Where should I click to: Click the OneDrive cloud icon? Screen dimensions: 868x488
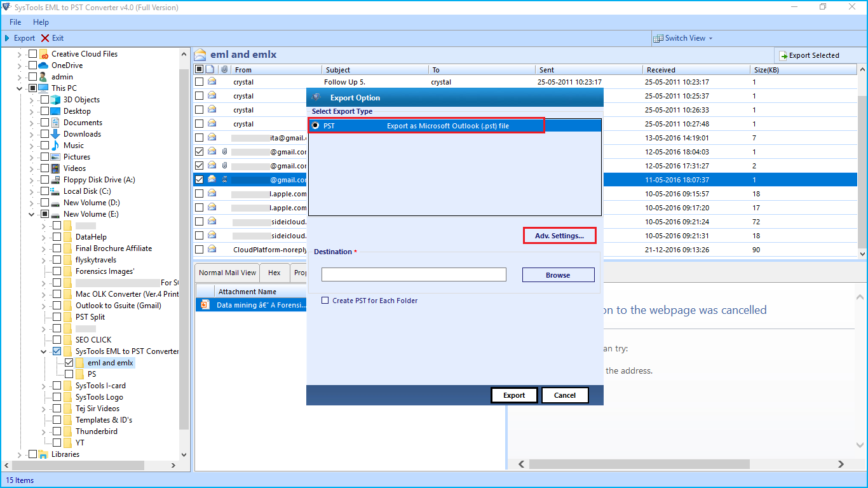tap(44, 65)
